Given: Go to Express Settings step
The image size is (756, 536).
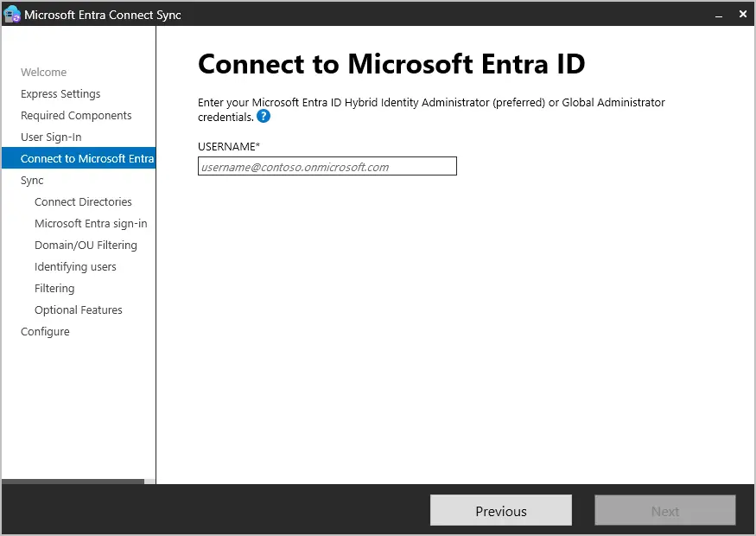Looking at the screenshot, I should click(60, 94).
